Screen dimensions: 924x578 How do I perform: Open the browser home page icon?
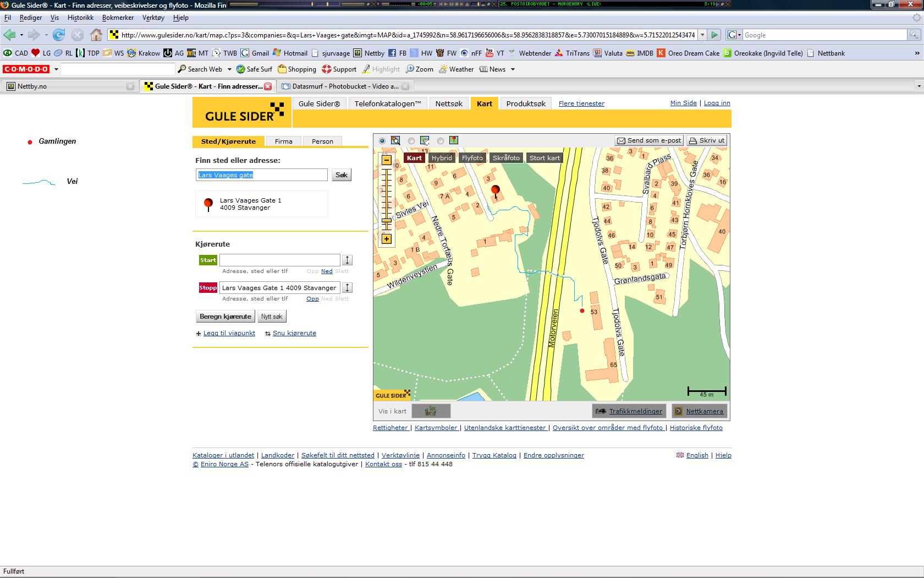coord(96,35)
